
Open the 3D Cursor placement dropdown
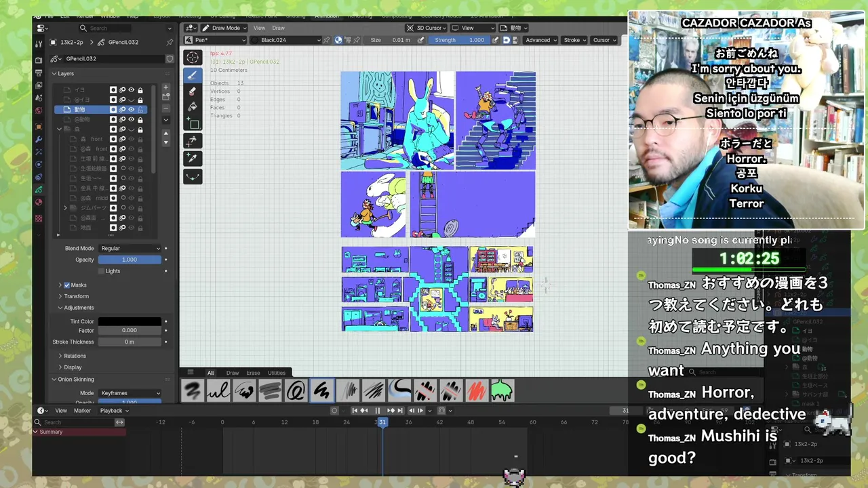(426, 28)
